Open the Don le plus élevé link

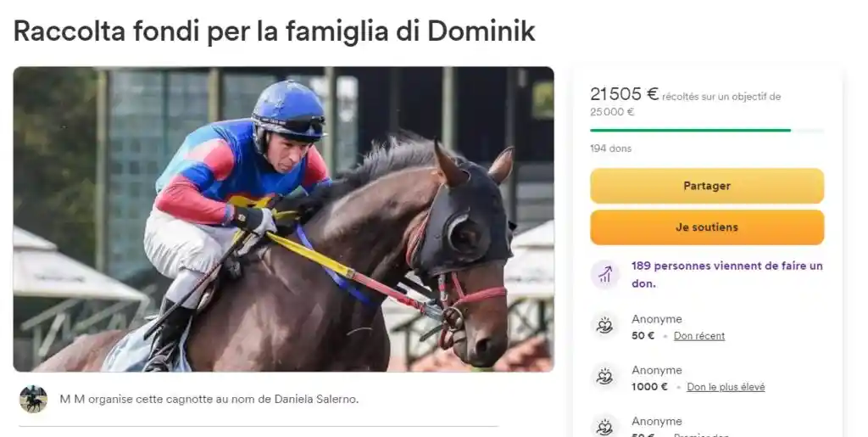coord(726,387)
